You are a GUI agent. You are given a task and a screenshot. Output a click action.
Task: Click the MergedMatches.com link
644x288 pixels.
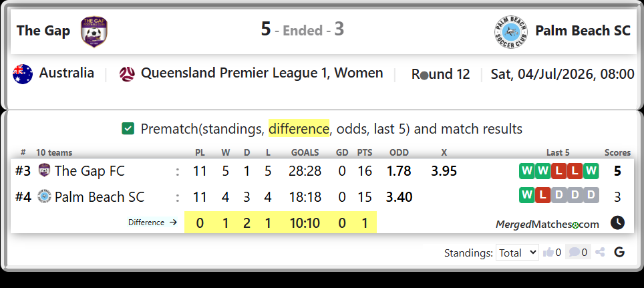tap(548, 225)
